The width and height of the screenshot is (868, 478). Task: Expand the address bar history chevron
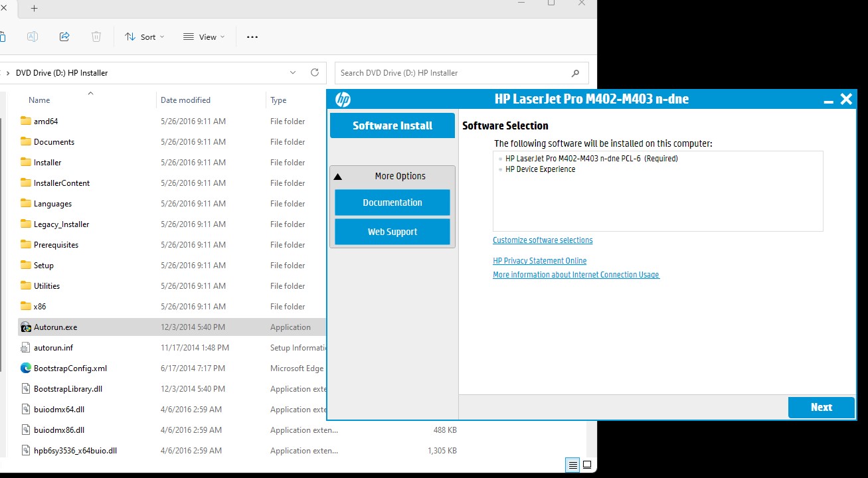point(293,73)
